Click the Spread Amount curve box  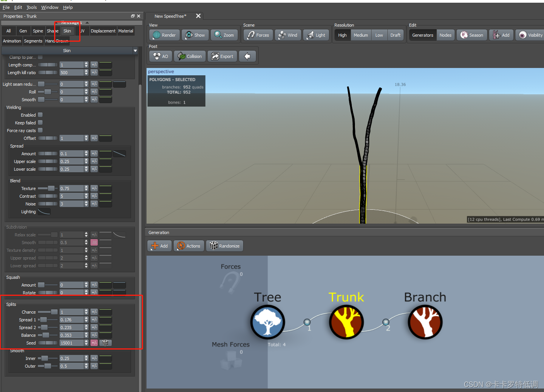point(119,154)
